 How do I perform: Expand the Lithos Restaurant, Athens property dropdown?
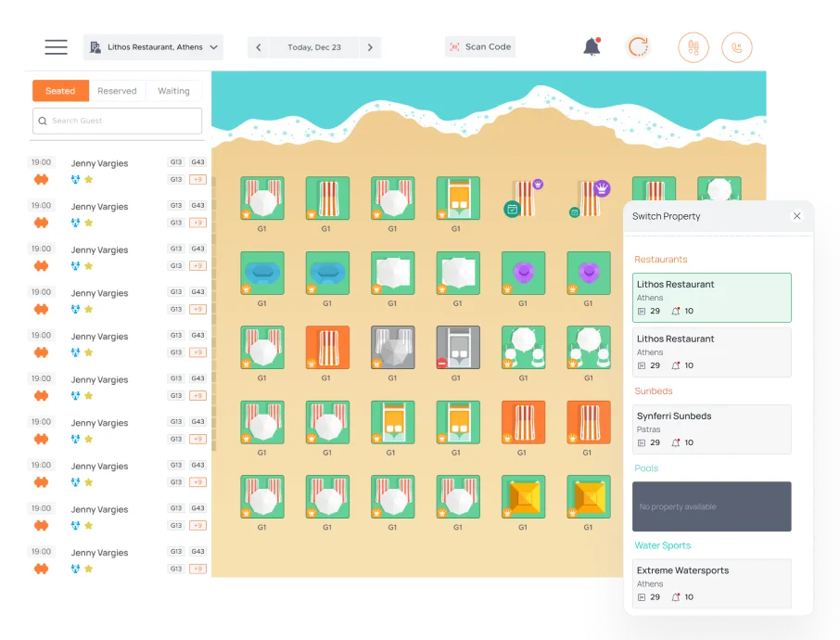[153, 47]
